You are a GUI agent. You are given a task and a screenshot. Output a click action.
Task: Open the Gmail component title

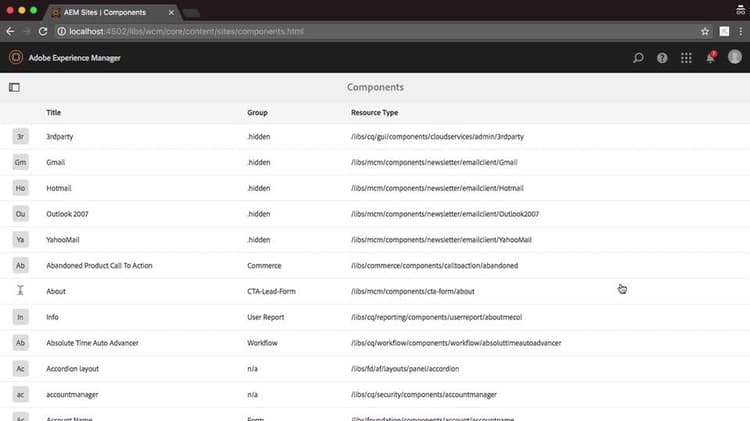55,162
